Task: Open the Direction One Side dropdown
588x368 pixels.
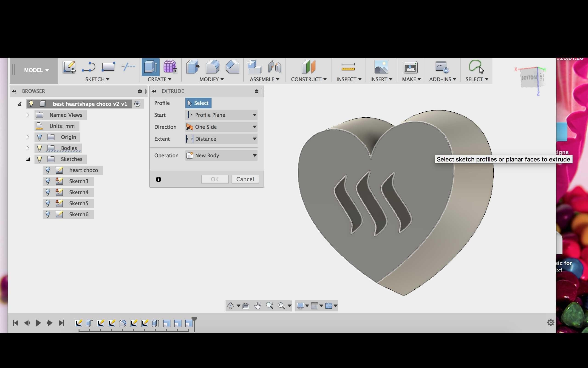Action: [221, 127]
